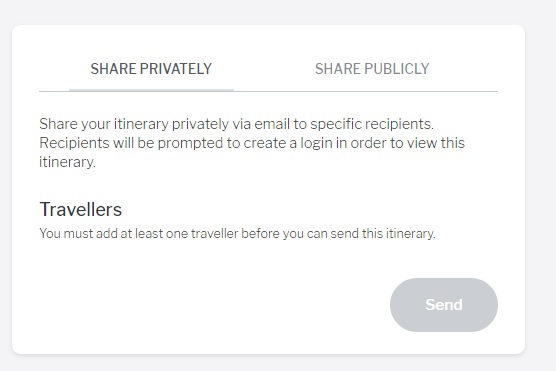Click the word 'email' in the description
This screenshot has width=556, height=371.
click(x=272, y=124)
